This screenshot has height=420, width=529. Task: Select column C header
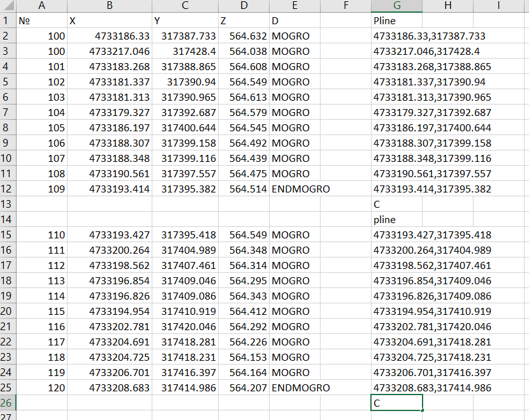(x=185, y=5)
